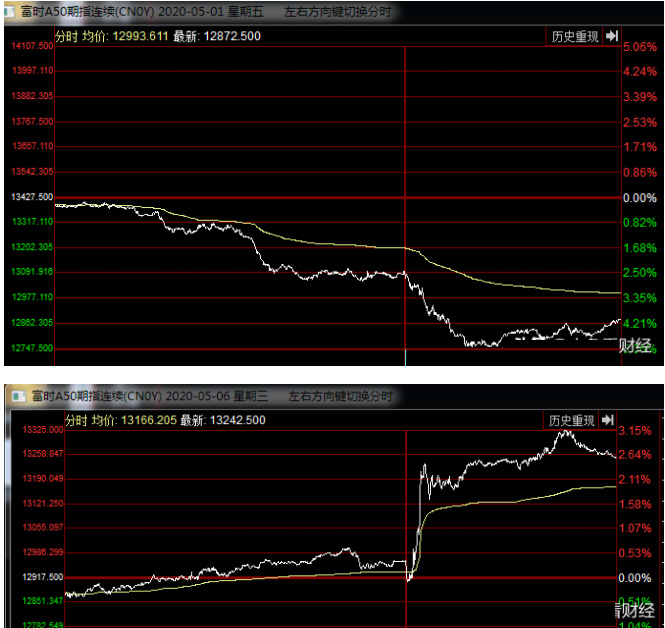Screen dimensions: 665x628
Task: Click the arrow icon beside 历史重现 in the 05-06 chart
Action: 605,420
